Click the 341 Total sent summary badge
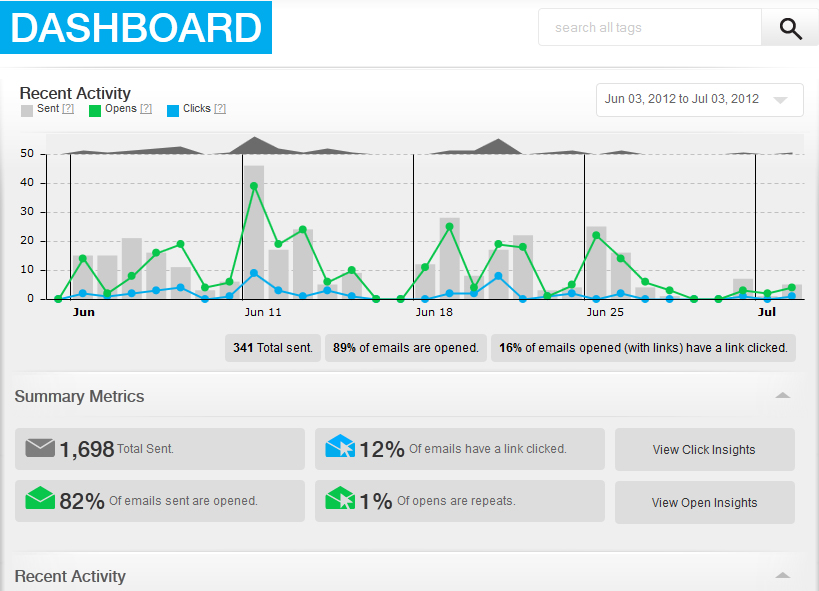 pyautogui.click(x=273, y=348)
